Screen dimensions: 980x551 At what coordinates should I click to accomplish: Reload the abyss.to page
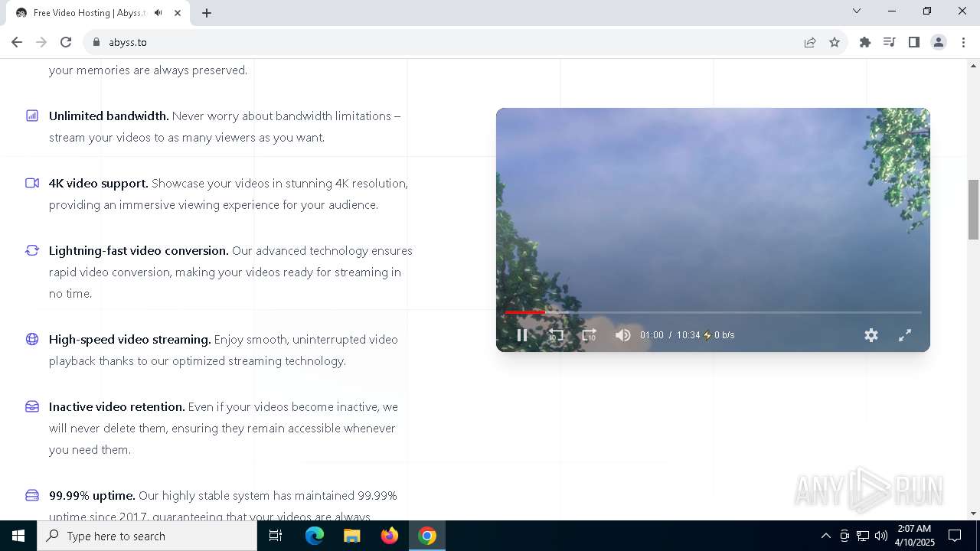(x=66, y=42)
